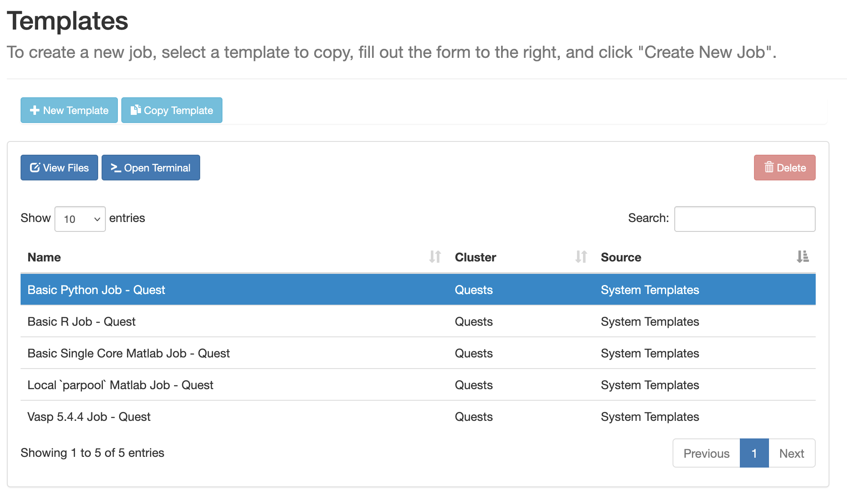The width and height of the screenshot is (847, 504).
Task: Click the Copy Template button
Action: point(171,110)
